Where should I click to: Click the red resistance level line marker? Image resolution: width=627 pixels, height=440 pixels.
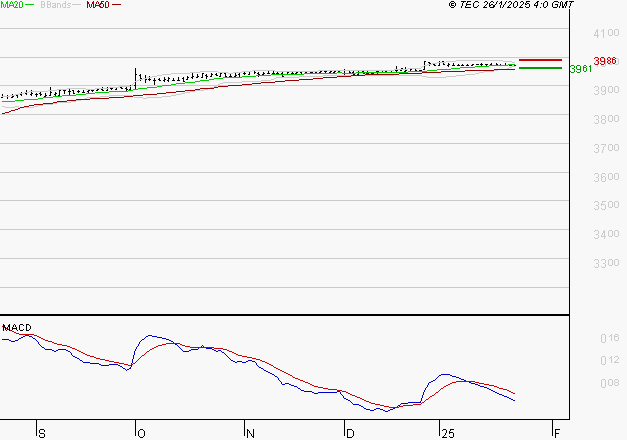pyautogui.click(x=540, y=60)
